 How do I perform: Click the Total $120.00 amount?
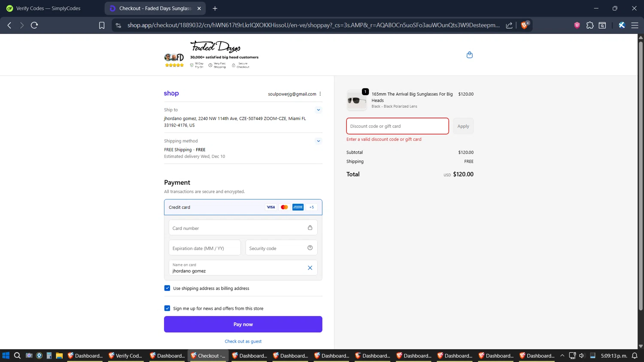pyautogui.click(x=463, y=174)
